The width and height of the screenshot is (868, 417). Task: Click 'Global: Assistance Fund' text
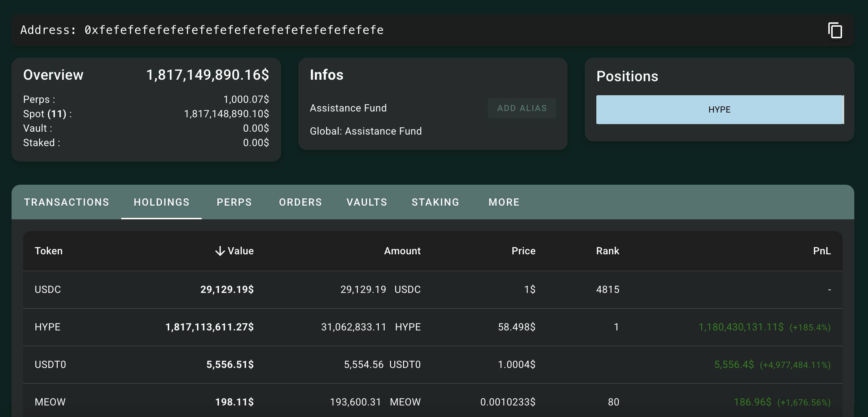pos(366,131)
